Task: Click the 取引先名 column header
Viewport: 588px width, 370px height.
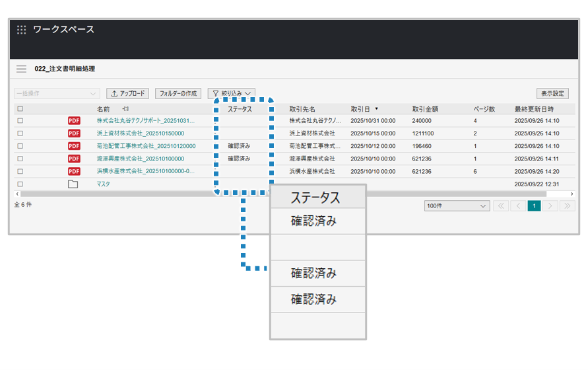Action: 302,109
